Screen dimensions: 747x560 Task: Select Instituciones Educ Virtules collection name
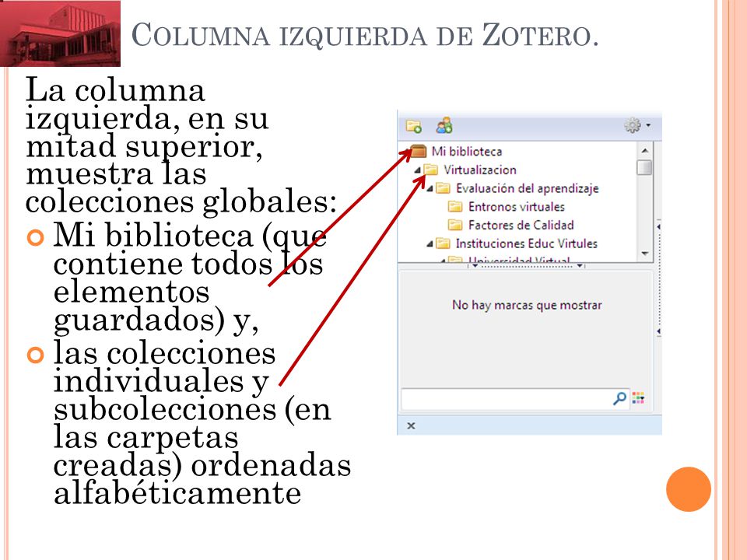(527, 243)
